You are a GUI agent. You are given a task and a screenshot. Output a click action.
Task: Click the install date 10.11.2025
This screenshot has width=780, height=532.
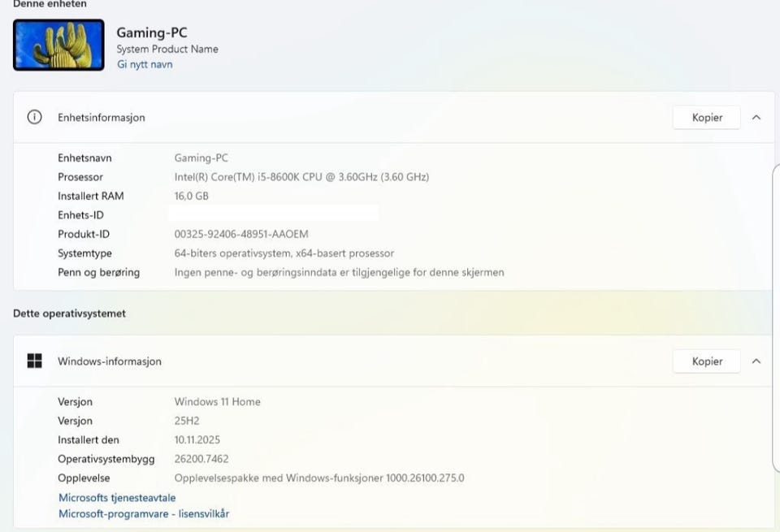pyautogui.click(x=197, y=439)
